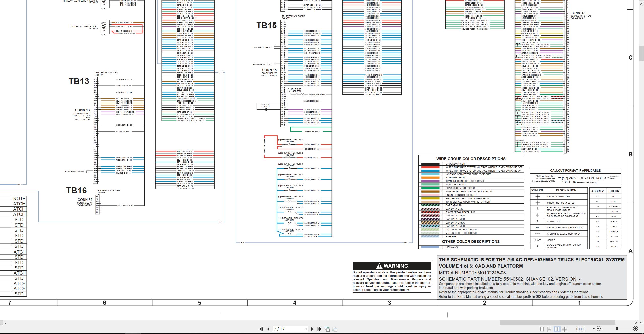Jump to the last page

click(x=319, y=329)
